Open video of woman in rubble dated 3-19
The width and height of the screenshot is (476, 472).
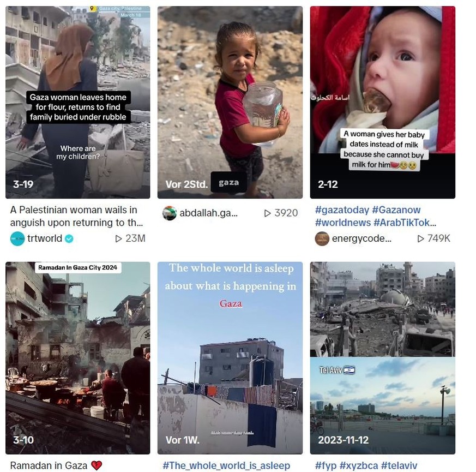pos(78,103)
